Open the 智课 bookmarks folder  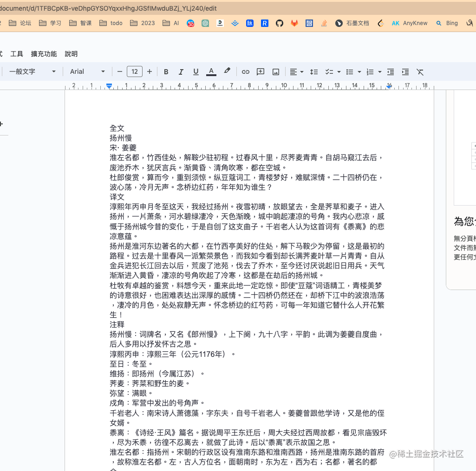80,23
